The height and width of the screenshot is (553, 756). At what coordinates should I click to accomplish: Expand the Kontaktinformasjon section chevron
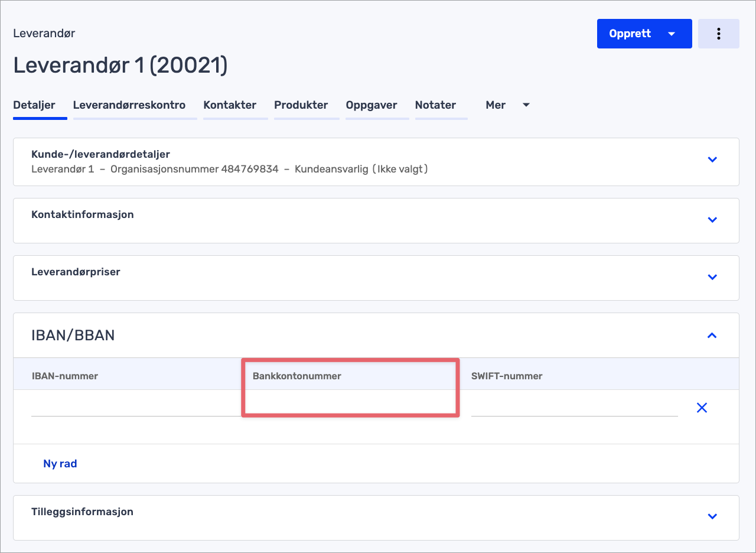pos(712,220)
